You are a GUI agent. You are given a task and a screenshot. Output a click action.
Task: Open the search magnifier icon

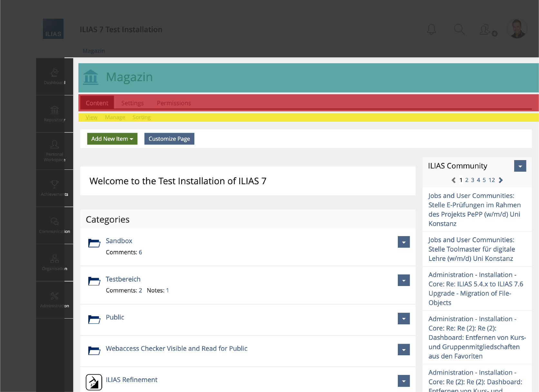click(x=459, y=29)
